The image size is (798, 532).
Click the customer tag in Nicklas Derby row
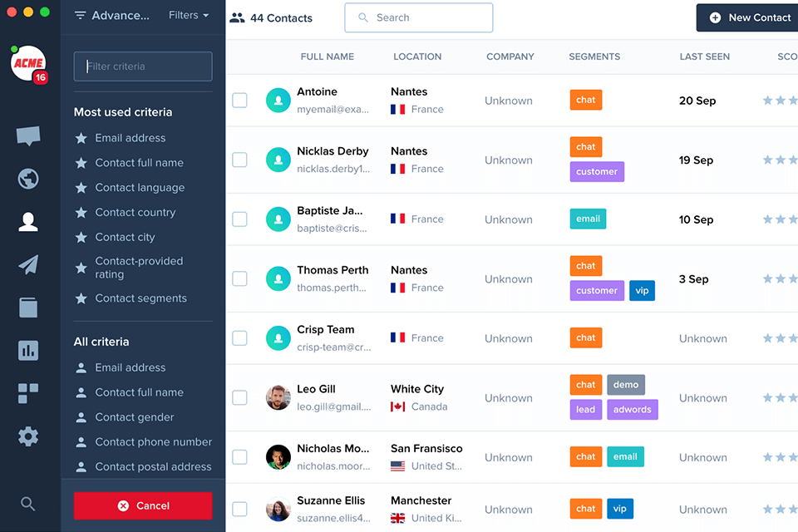point(597,171)
